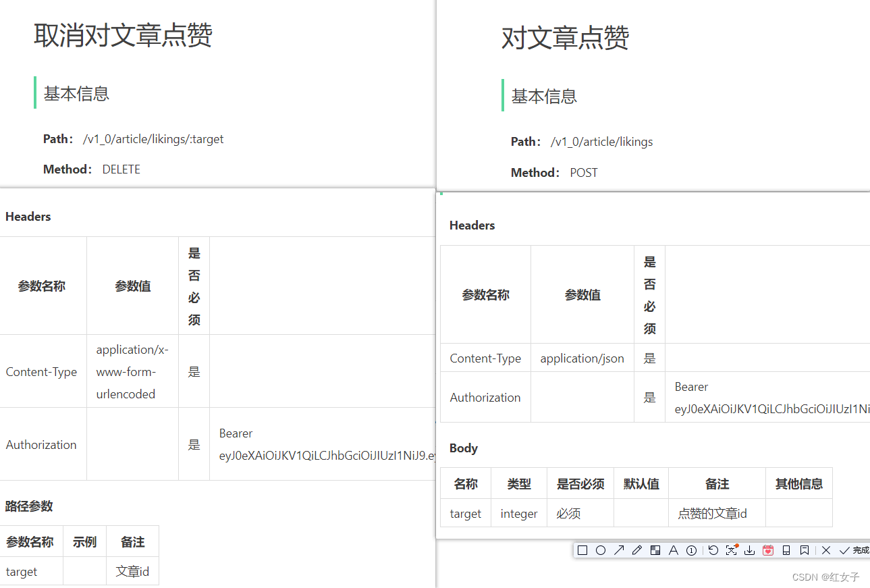Select the text annotation tool
870x588 pixels.
pyautogui.click(x=673, y=550)
